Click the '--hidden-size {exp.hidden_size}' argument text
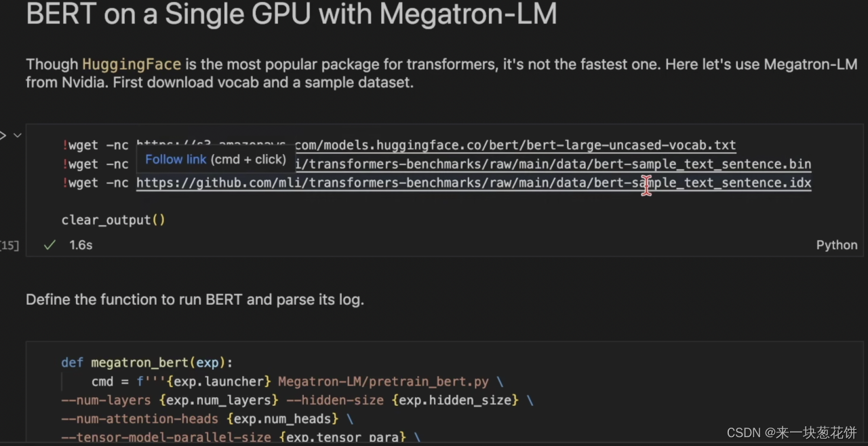This screenshot has width=868, height=446. pos(403,401)
